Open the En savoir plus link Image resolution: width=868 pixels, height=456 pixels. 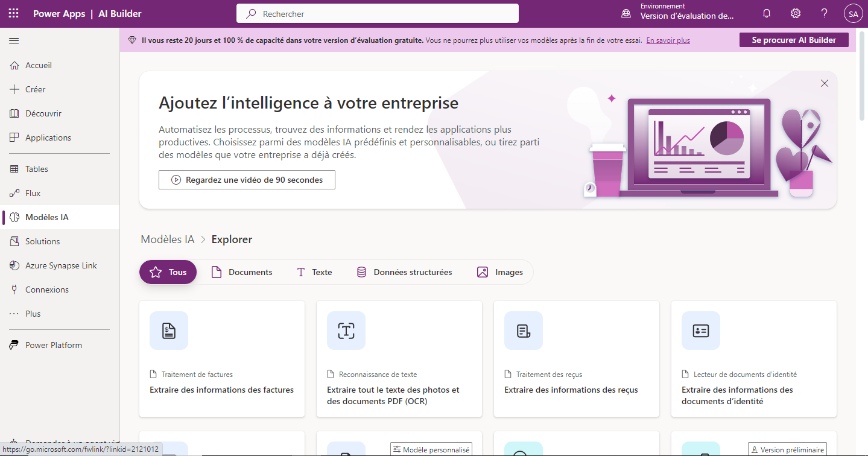click(x=668, y=40)
